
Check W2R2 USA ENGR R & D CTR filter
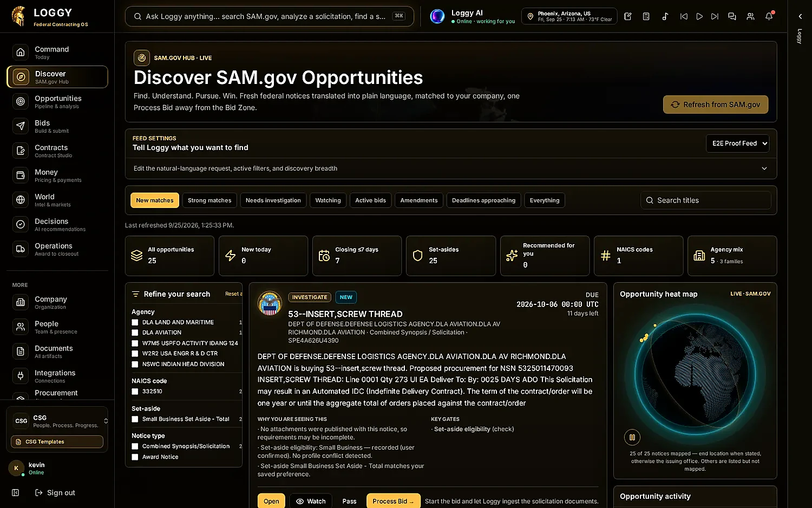[x=135, y=354]
